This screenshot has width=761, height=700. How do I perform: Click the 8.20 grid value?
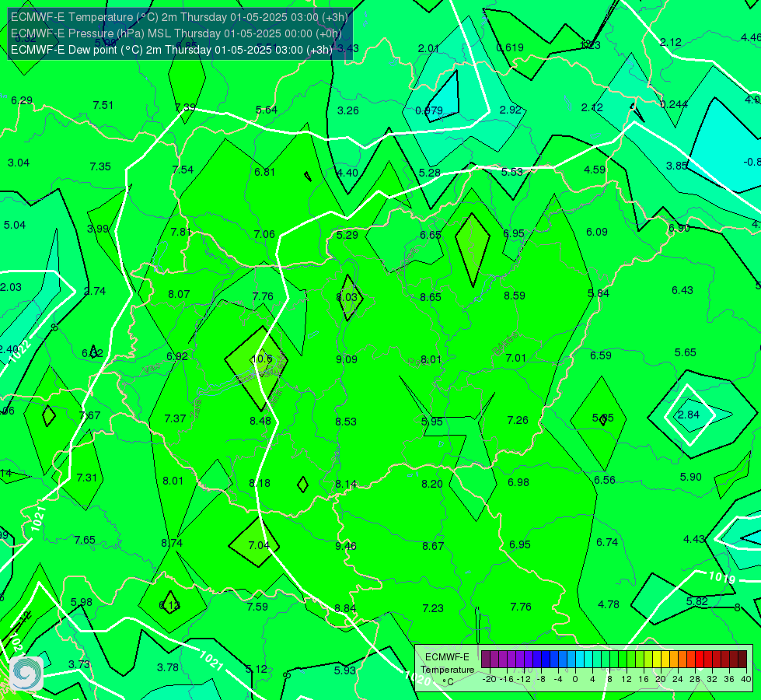click(x=432, y=484)
